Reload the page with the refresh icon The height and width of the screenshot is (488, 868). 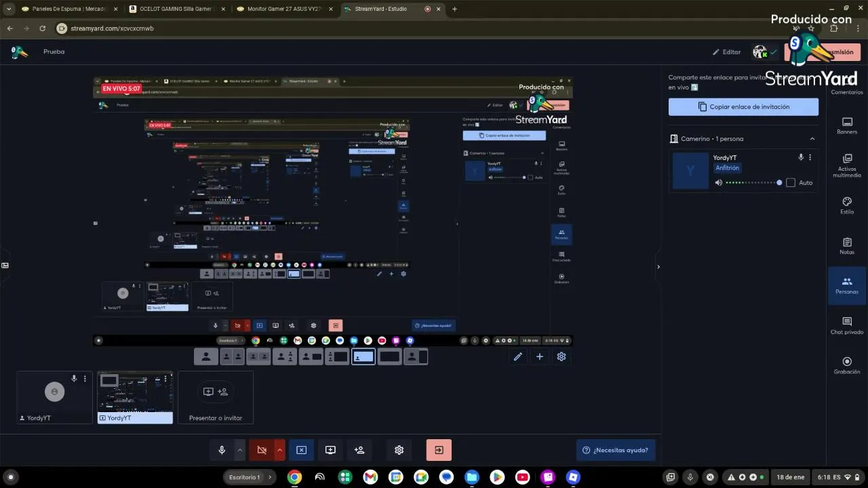[x=43, y=28]
